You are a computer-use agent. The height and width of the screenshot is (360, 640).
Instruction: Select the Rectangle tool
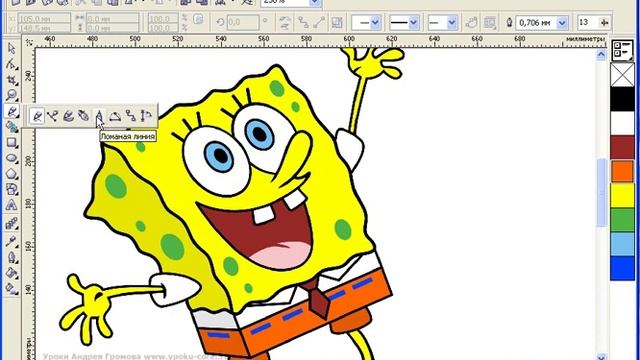pyautogui.click(x=11, y=142)
